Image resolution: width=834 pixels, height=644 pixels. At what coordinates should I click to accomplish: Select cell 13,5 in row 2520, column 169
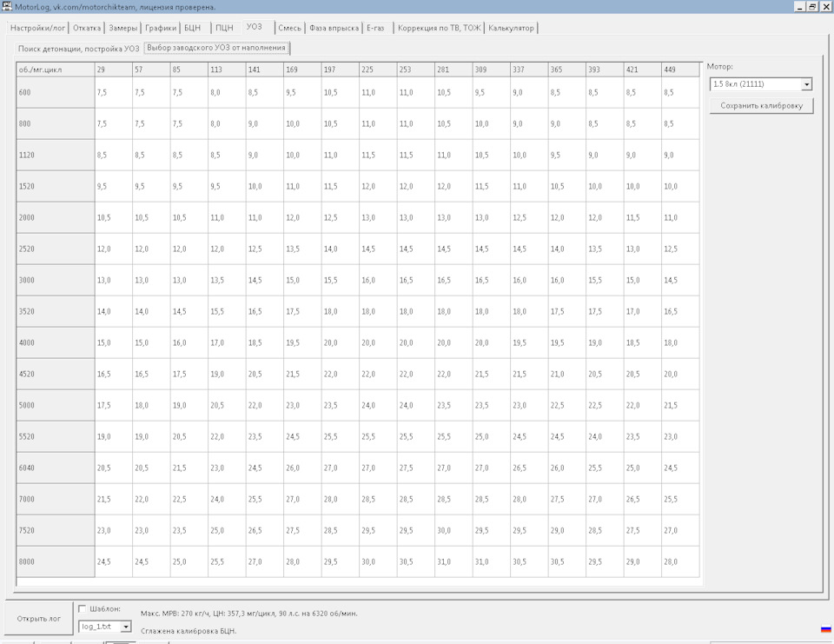pyautogui.click(x=302, y=249)
